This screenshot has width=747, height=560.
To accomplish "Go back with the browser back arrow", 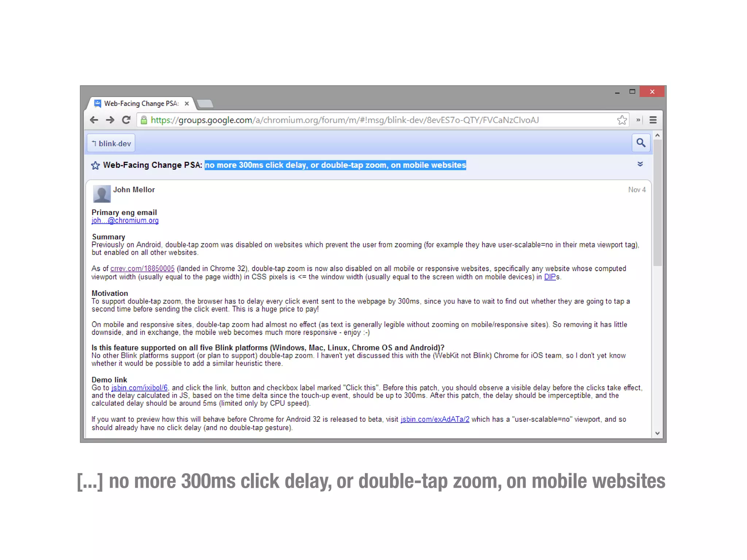I will (x=94, y=120).
